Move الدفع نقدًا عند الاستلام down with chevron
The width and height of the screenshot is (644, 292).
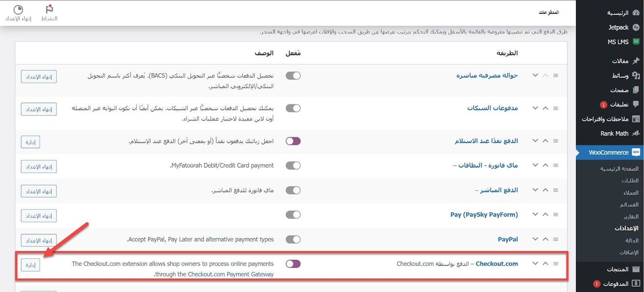click(535, 141)
